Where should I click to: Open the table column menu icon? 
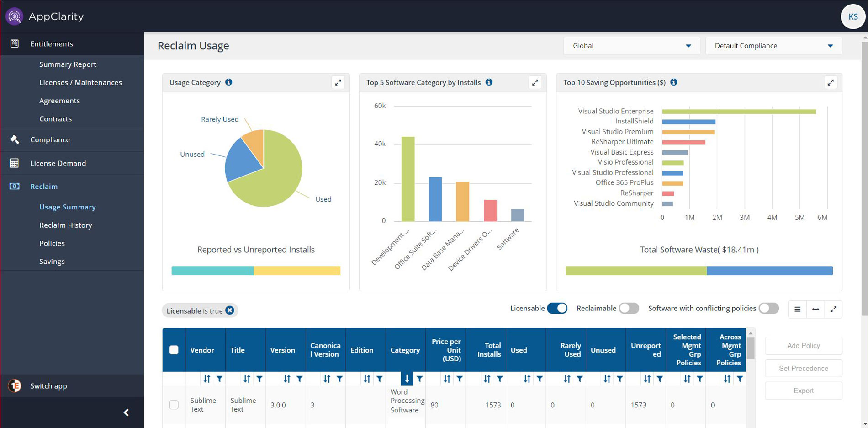797,310
